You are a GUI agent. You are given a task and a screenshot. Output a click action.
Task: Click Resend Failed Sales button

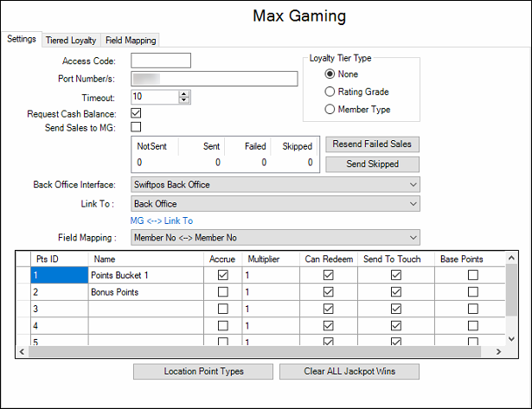(372, 144)
